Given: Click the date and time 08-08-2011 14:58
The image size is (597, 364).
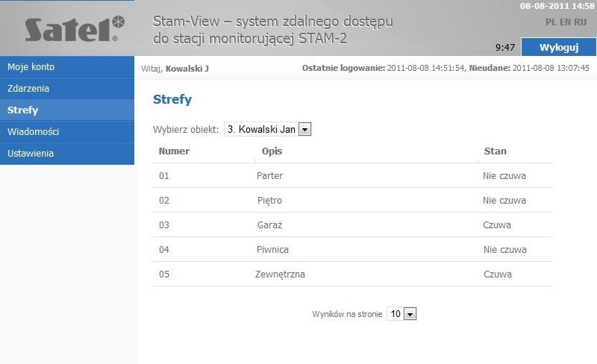Looking at the screenshot, I should (x=557, y=6).
